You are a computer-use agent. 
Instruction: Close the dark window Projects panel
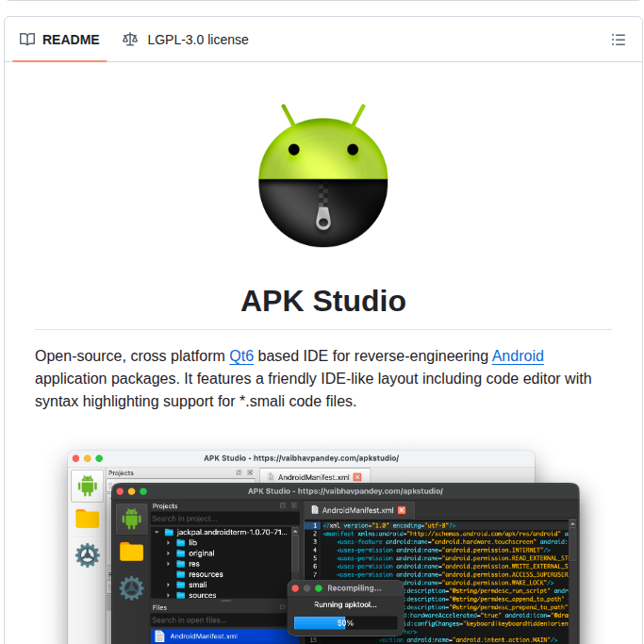click(x=294, y=505)
